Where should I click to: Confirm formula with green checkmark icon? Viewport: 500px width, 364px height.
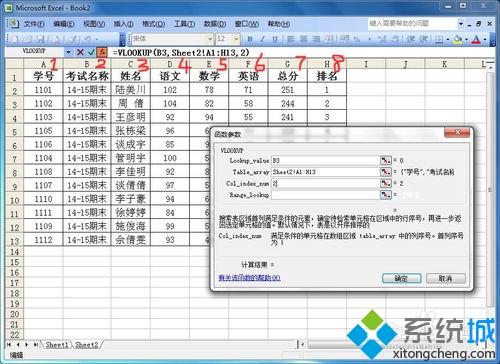[91, 52]
